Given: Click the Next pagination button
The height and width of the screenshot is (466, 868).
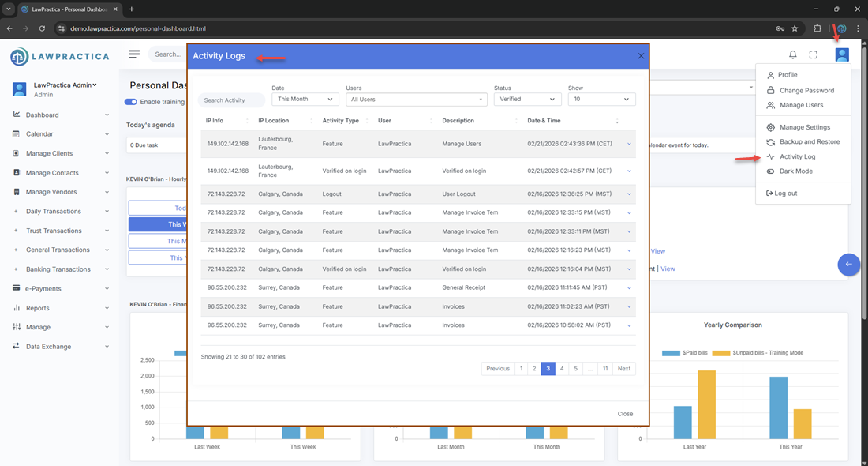Looking at the screenshot, I should pyautogui.click(x=623, y=369).
